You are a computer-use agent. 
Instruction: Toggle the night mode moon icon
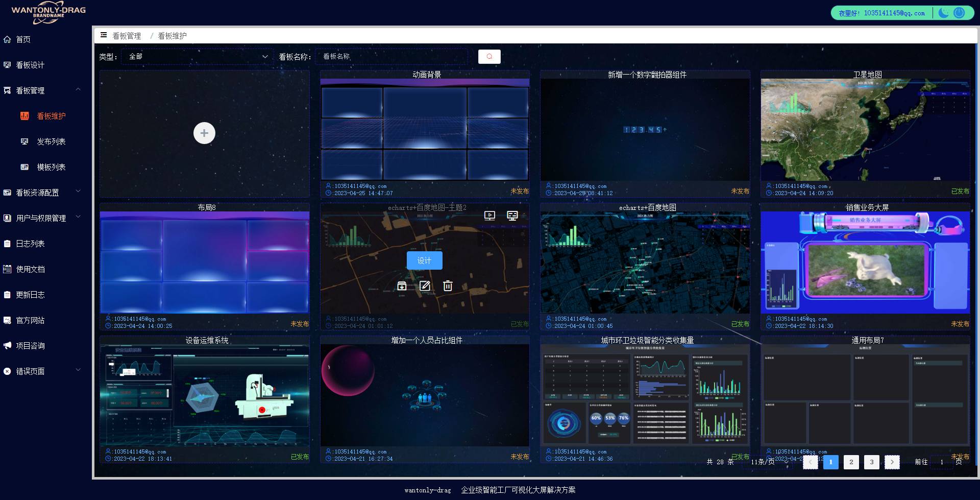944,13
